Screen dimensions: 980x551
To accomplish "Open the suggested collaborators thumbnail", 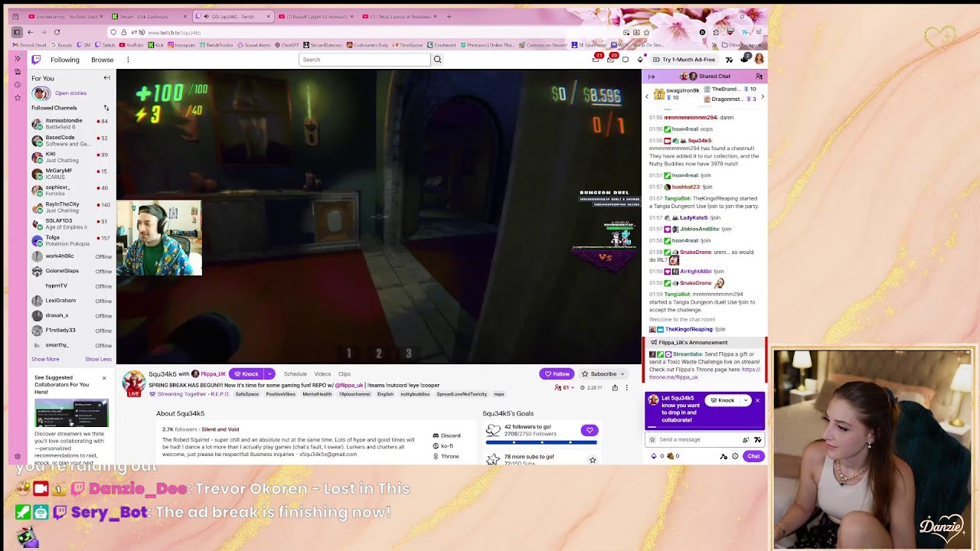I will point(71,412).
